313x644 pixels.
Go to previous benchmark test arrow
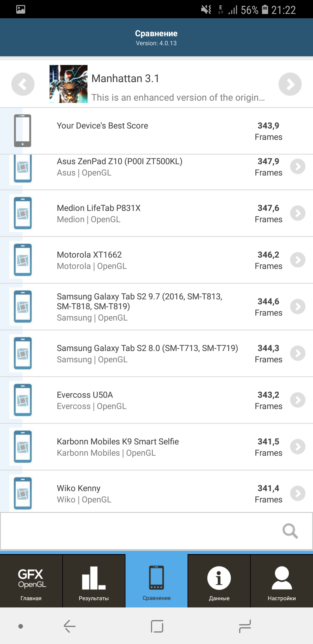[x=23, y=84]
